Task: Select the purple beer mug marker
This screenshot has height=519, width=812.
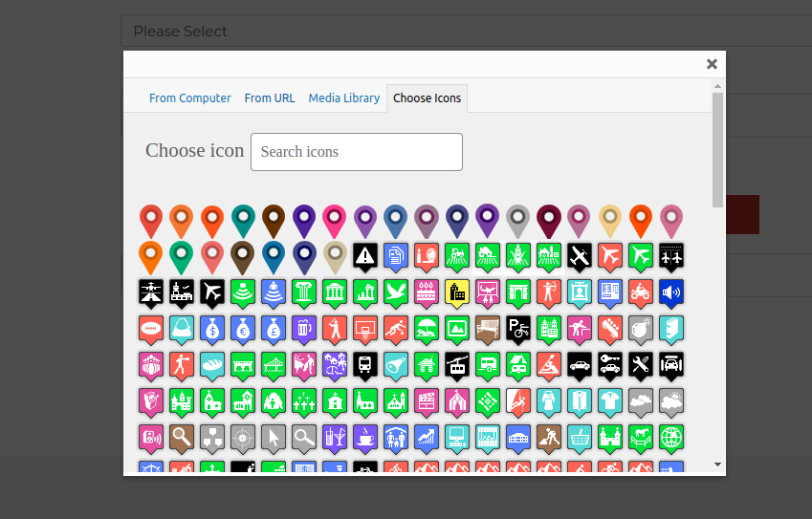Action: [304, 329]
